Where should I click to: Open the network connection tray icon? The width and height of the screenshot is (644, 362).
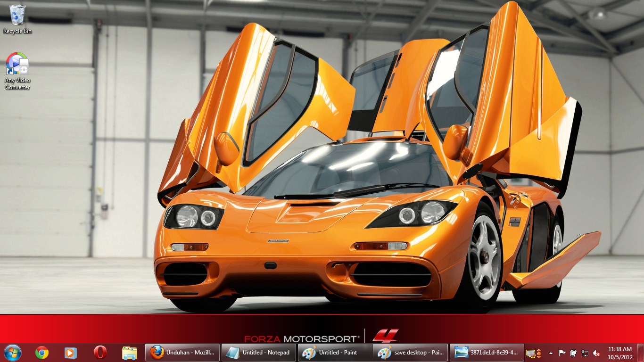click(x=585, y=353)
